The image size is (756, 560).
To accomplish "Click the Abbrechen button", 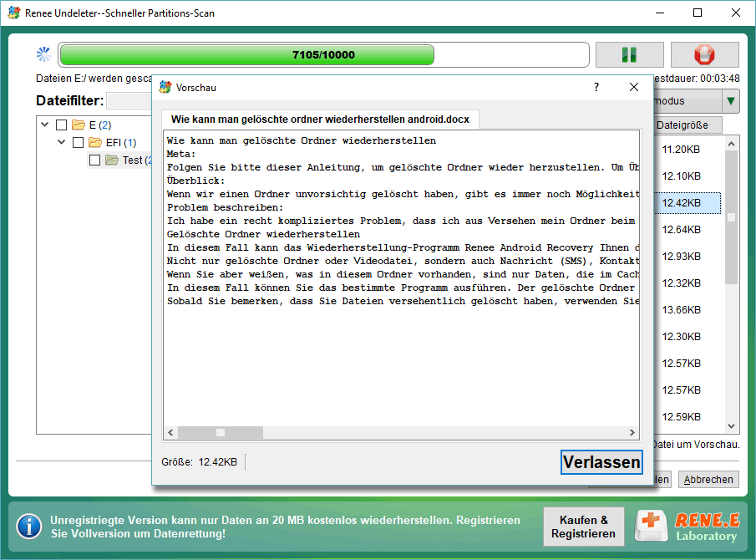I will [708, 480].
